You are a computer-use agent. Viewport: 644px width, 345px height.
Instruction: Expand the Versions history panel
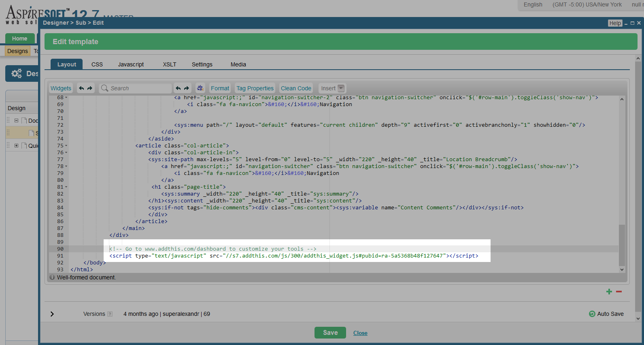click(52, 314)
